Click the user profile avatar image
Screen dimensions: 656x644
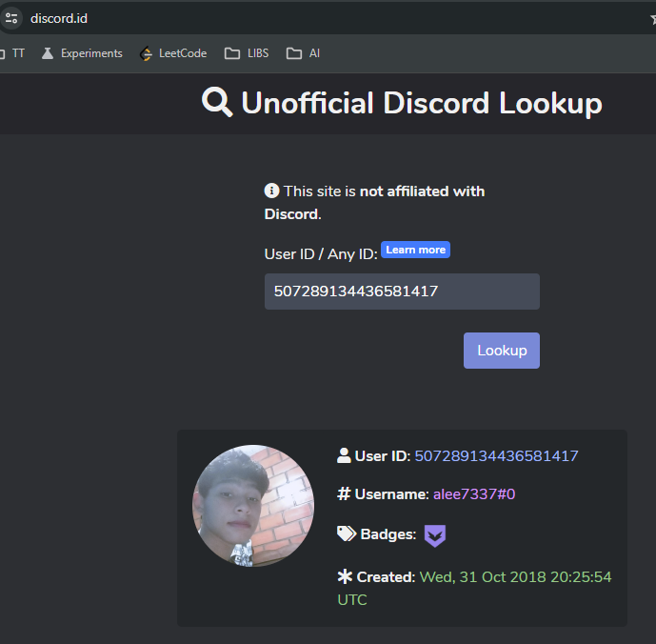253,506
